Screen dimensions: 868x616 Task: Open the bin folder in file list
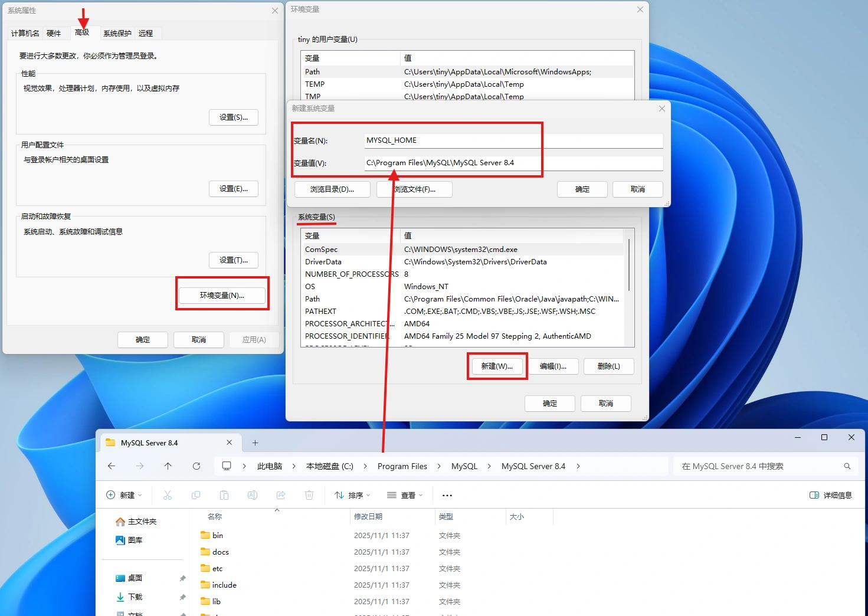coord(218,536)
